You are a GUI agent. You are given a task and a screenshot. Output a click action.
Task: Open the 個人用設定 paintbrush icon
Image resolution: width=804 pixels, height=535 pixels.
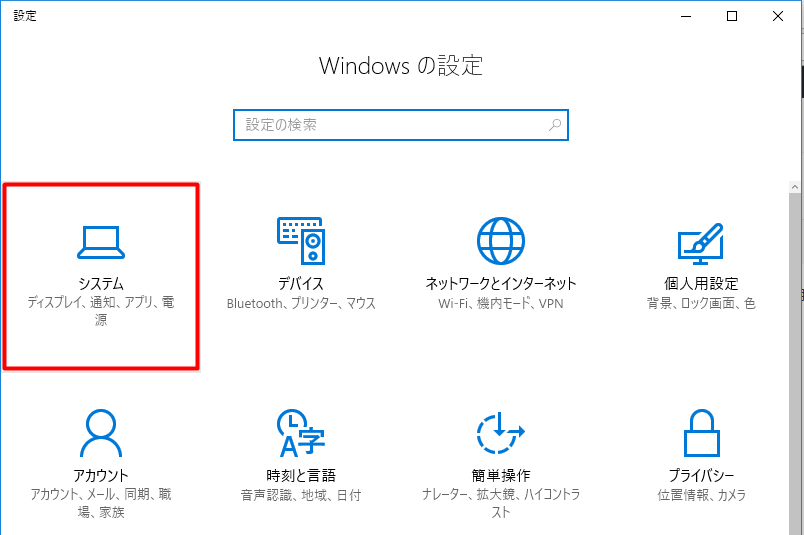pos(700,243)
